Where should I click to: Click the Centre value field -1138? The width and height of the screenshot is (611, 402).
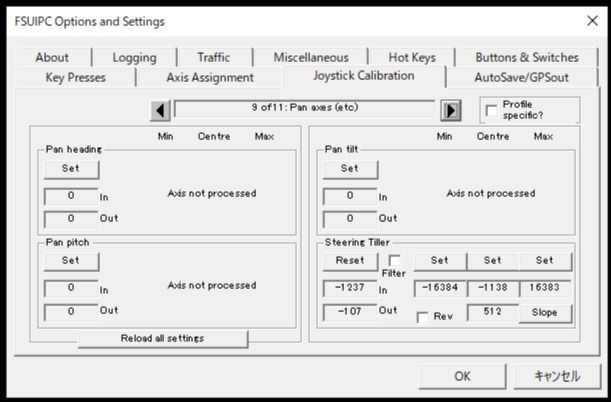[493, 288]
